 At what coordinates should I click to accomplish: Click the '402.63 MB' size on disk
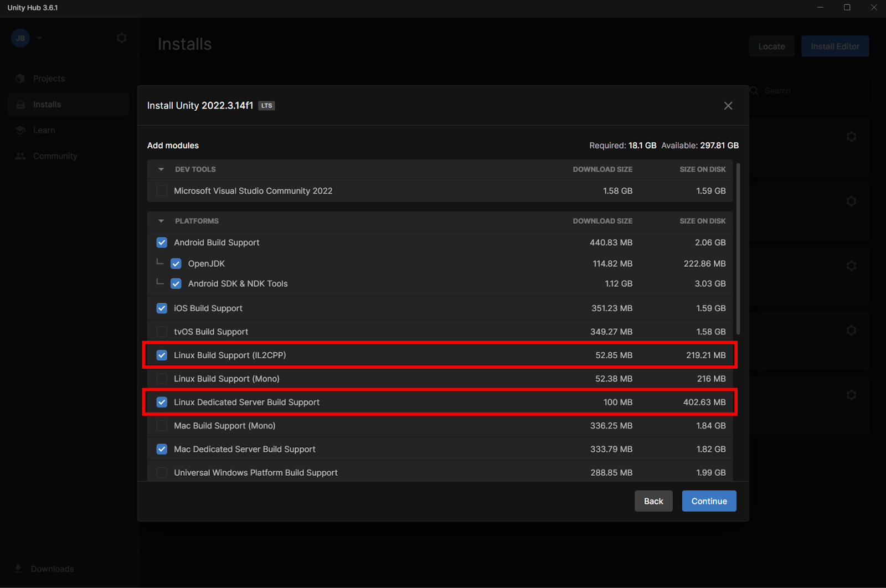[x=704, y=403]
